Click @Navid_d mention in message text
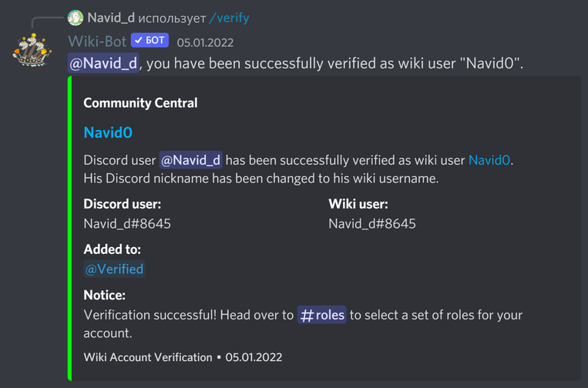 (x=103, y=63)
